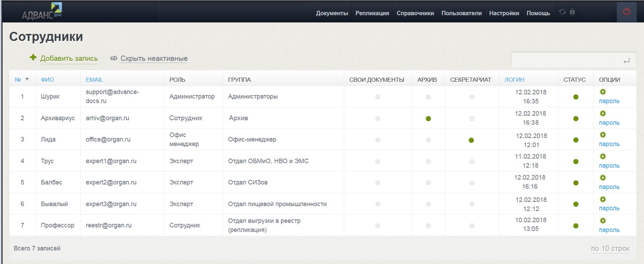Click the refresh sync icon in header
The image size is (644, 264).
coord(562,12)
